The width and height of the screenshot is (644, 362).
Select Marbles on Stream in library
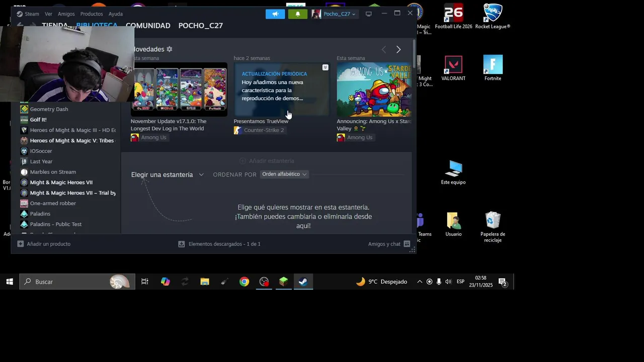[x=53, y=172]
